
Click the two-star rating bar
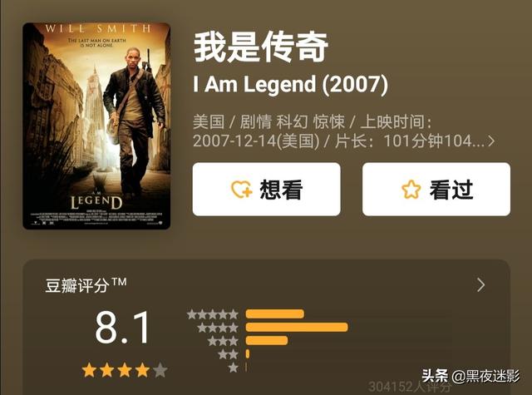[248, 354]
